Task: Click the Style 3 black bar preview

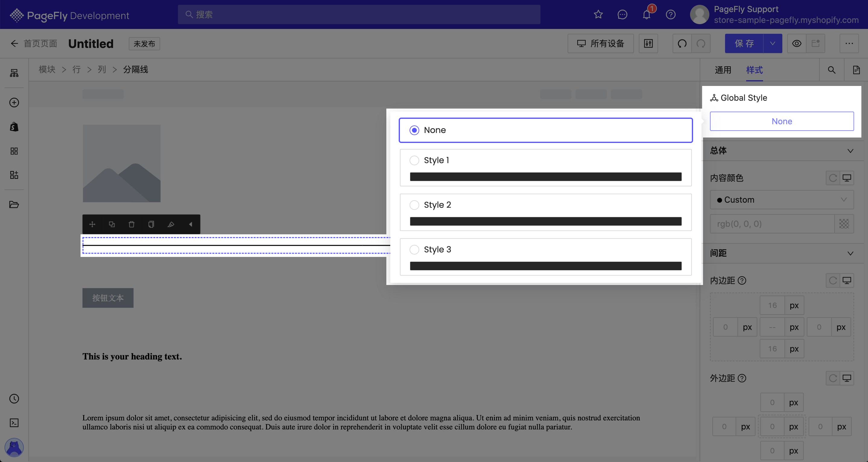Action: pyautogui.click(x=546, y=266)
